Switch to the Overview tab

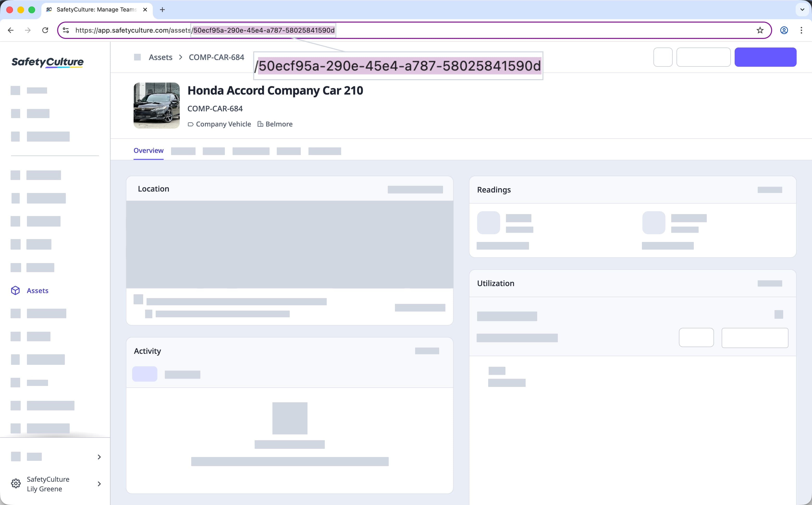(x=148, y=150)
